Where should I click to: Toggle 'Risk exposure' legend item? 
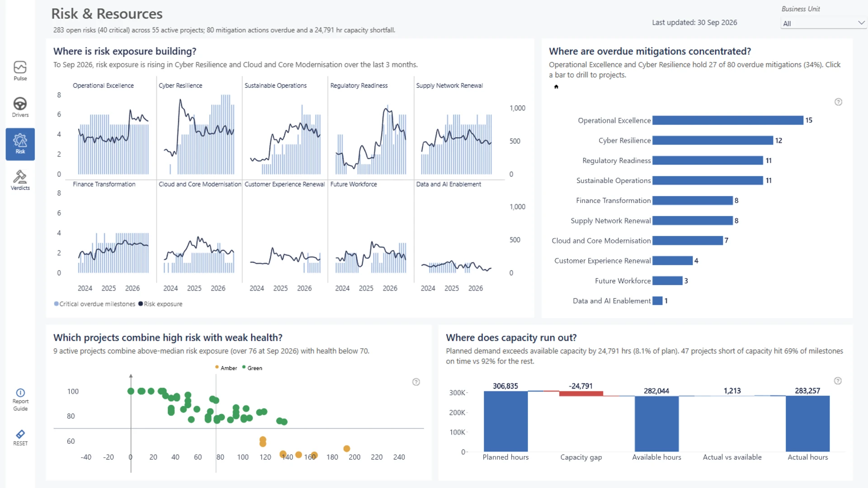tap(160, 304)
